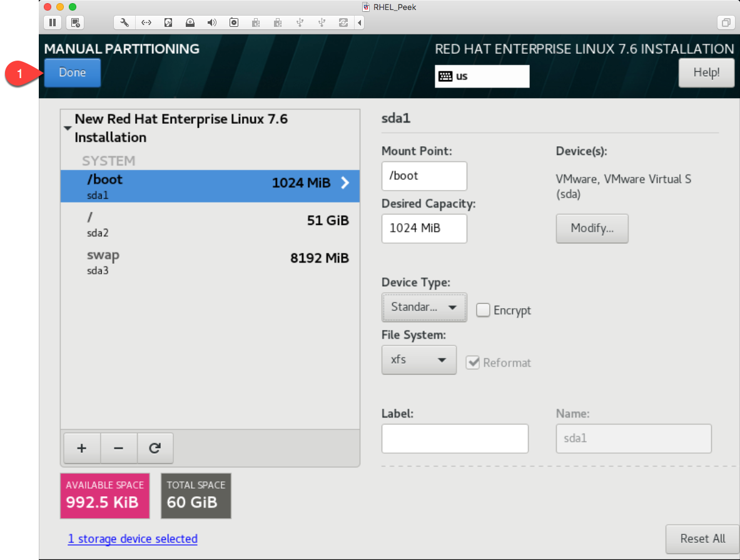The width and height of the screenshot is (740, 560).
Task: Pause the virtual machine
Action: pos(53,22)
